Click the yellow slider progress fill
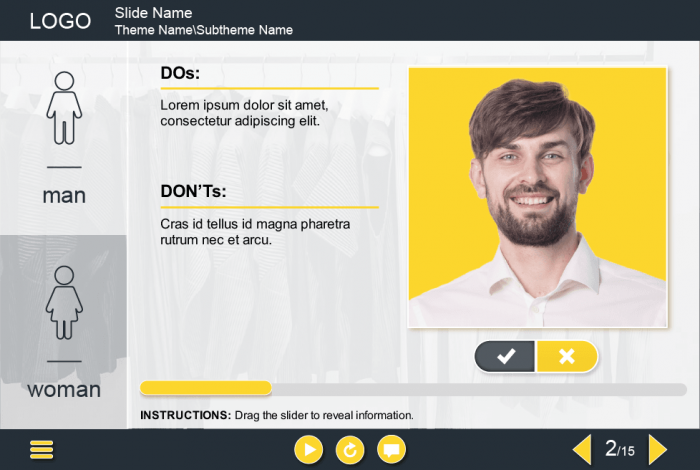The width and height of the screenshot is (700, 470). tap(206, 388)
